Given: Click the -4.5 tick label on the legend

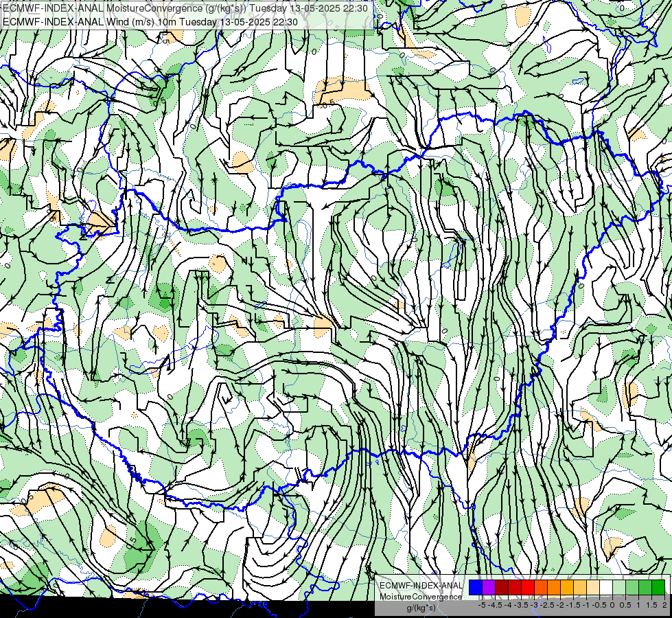Looking at the screenshot, I should [495, 605].
